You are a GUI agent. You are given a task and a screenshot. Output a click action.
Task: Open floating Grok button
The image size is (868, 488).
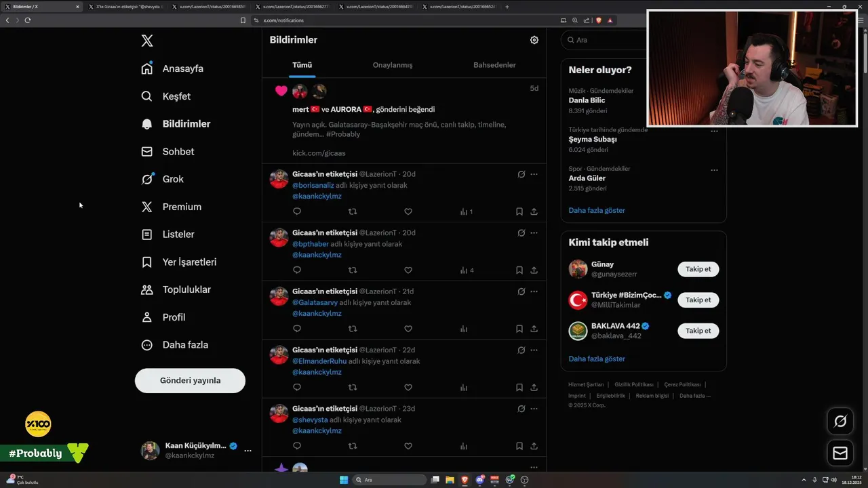tap(840, 422)
